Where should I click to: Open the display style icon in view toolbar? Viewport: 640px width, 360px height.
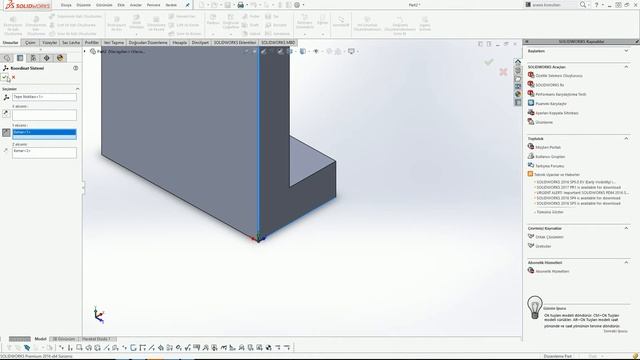pyautogui.click(x=303, y=51)
